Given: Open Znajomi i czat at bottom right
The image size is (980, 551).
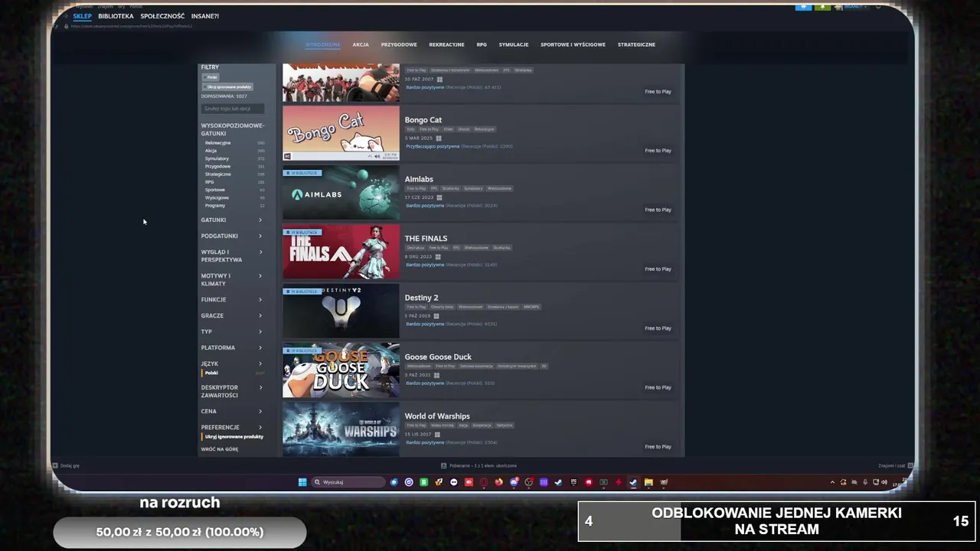Looking at the screenshot, I should click(x=894, y=465).
